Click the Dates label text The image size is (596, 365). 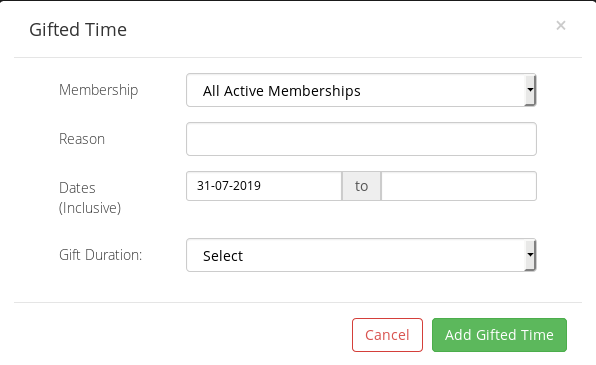[77, 188]
